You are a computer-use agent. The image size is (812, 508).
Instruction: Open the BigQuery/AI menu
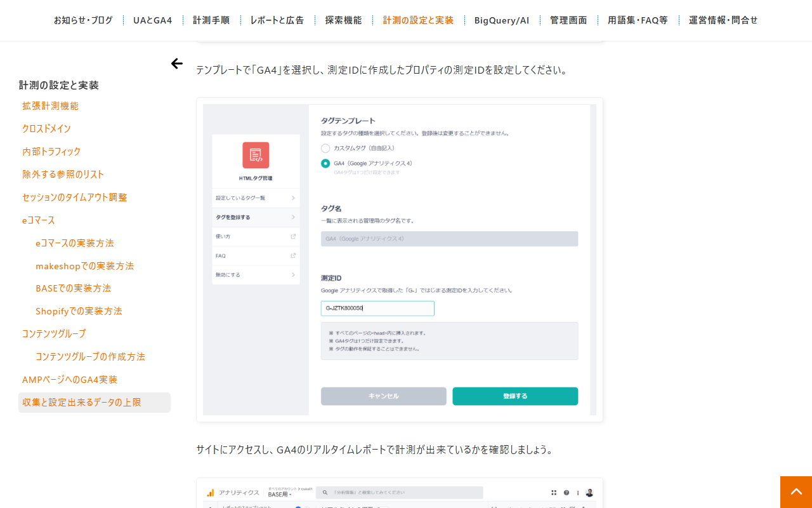pos(502,20)
